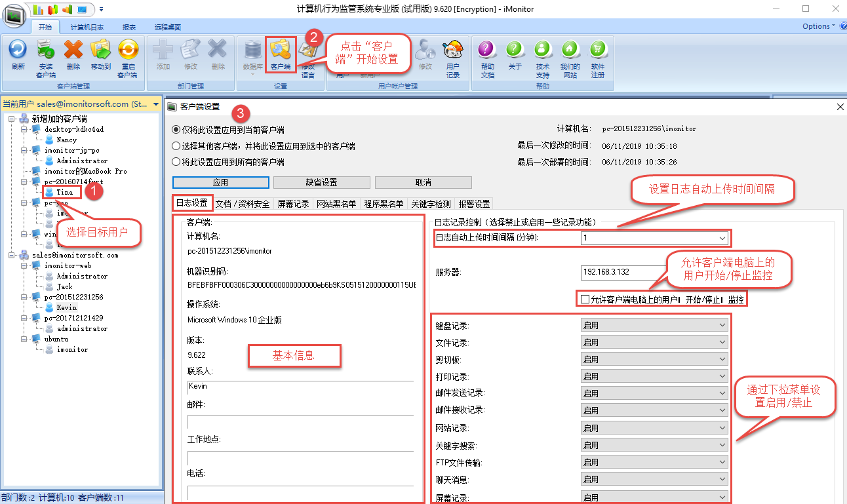Click the red 删除 icon in client management

[x=73, y=51]
